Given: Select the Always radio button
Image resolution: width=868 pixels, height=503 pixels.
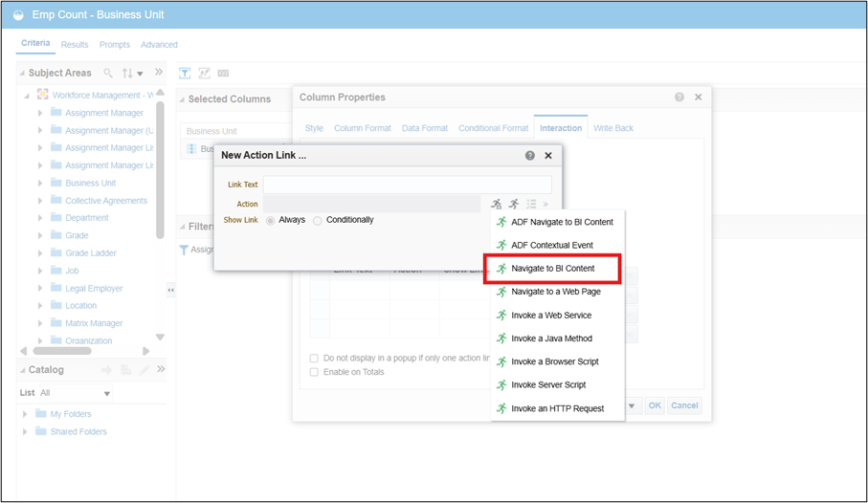Looking at the screenshot, I should (271, 220).
